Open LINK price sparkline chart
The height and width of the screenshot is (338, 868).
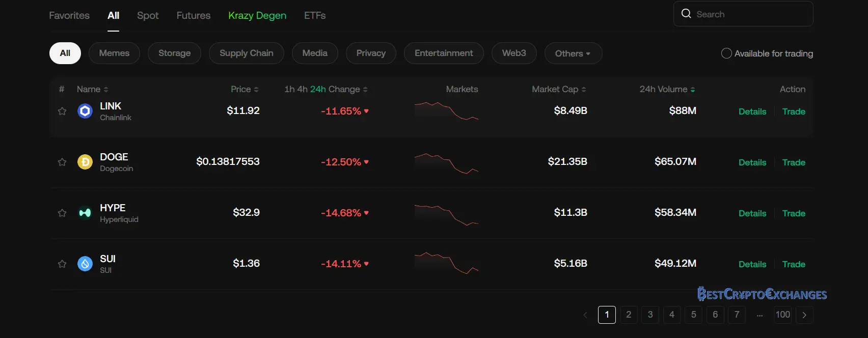point(446,111)
